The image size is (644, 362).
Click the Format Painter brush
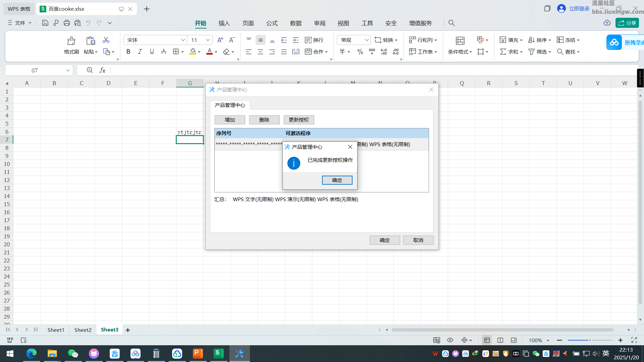[x=71, y=41]
